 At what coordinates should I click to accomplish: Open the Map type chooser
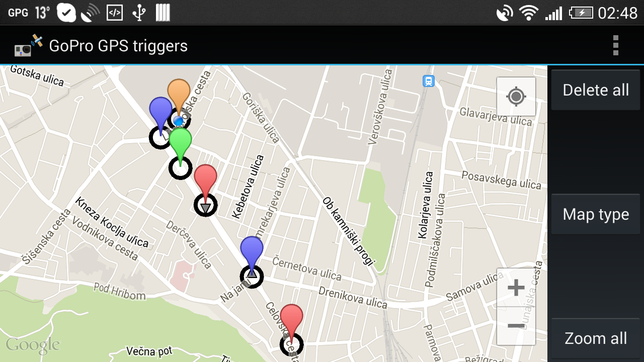click(595, 214)
